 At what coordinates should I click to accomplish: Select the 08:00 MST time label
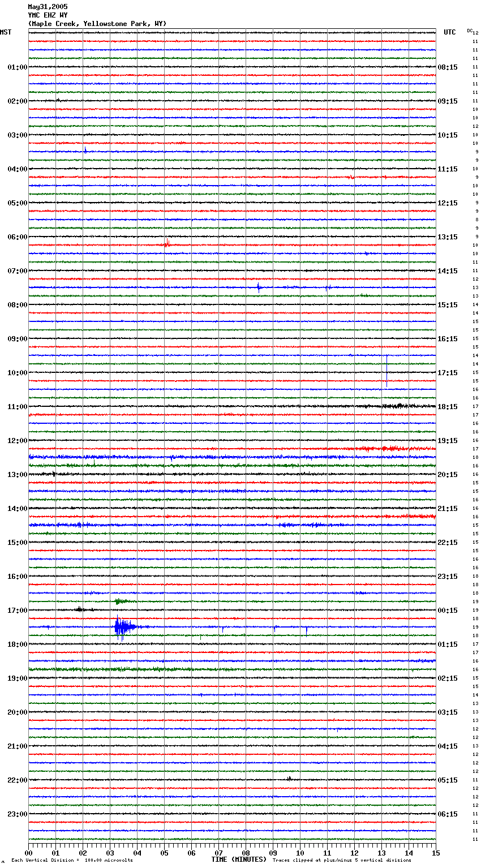[x=18, y=305]
